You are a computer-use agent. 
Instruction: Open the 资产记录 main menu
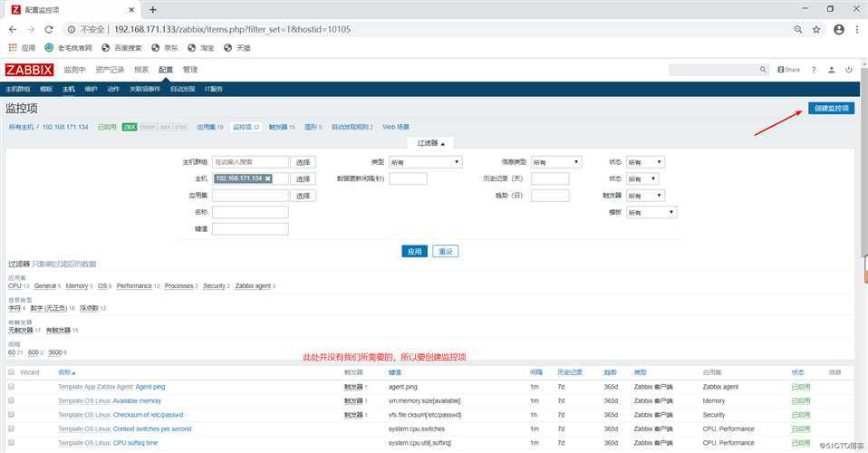(110, 70)
